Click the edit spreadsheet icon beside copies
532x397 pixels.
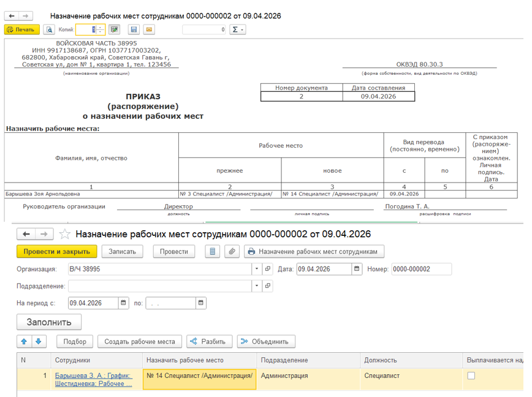tap(115, 29)
